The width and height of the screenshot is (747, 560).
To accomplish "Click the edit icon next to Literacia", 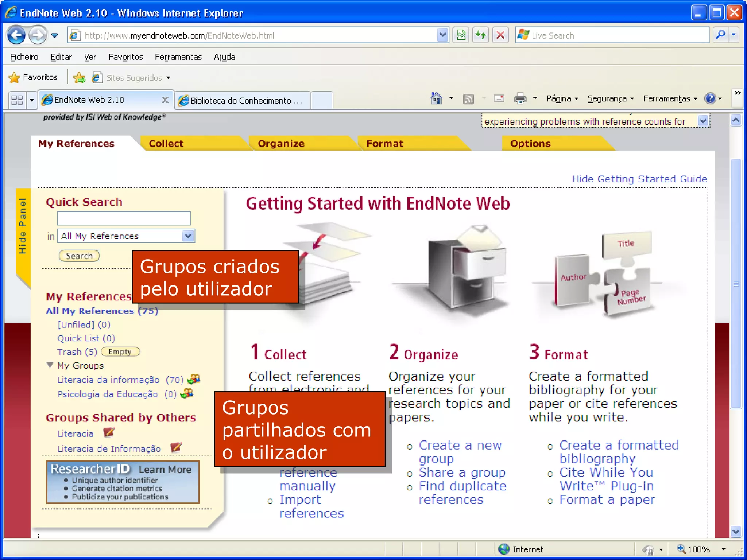I will (x=109, y=433).
